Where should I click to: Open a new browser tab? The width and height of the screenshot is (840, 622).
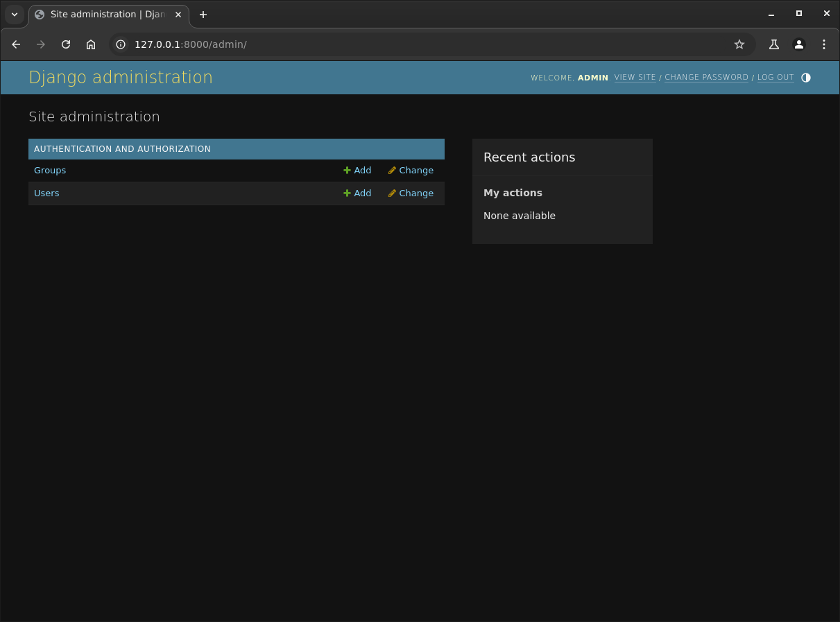[203, 15]
